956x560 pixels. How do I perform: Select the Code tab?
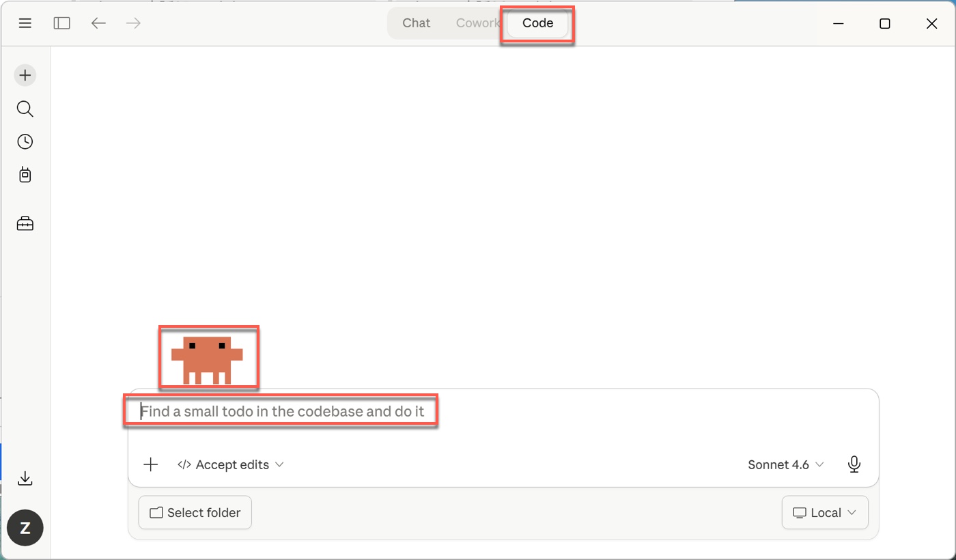click(x=537, y=23)
